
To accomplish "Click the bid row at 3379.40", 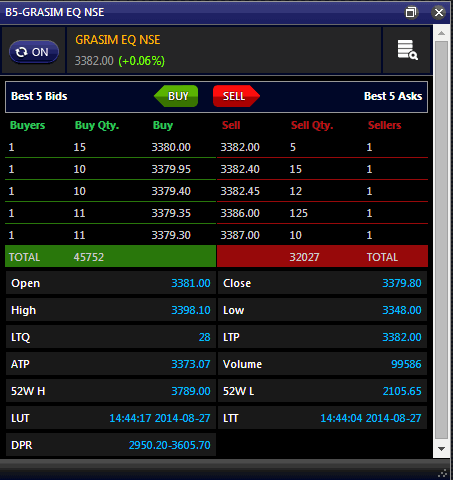I will [110, 191].
